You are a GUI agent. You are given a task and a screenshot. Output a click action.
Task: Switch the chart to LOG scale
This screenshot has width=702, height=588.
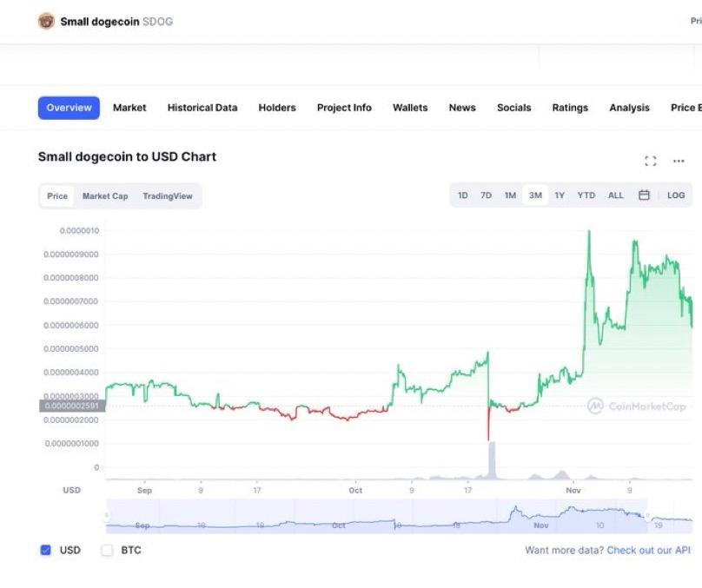tap(676, 195)
